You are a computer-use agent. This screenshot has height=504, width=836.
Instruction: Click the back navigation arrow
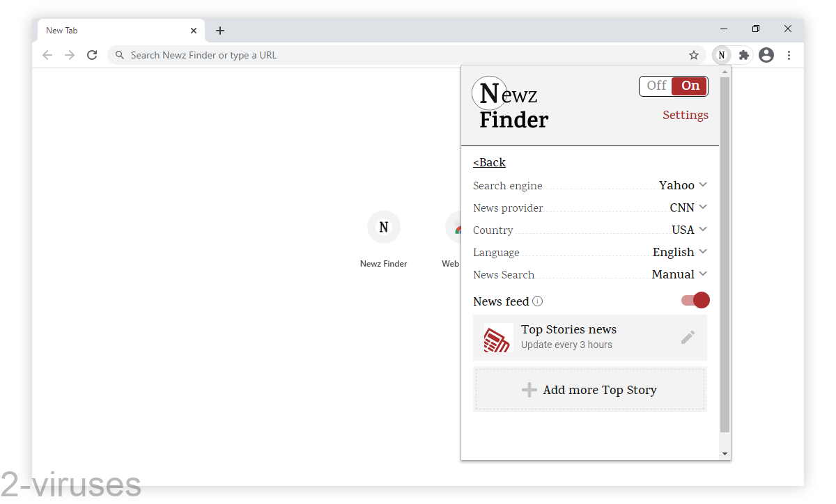click(47, 54)
